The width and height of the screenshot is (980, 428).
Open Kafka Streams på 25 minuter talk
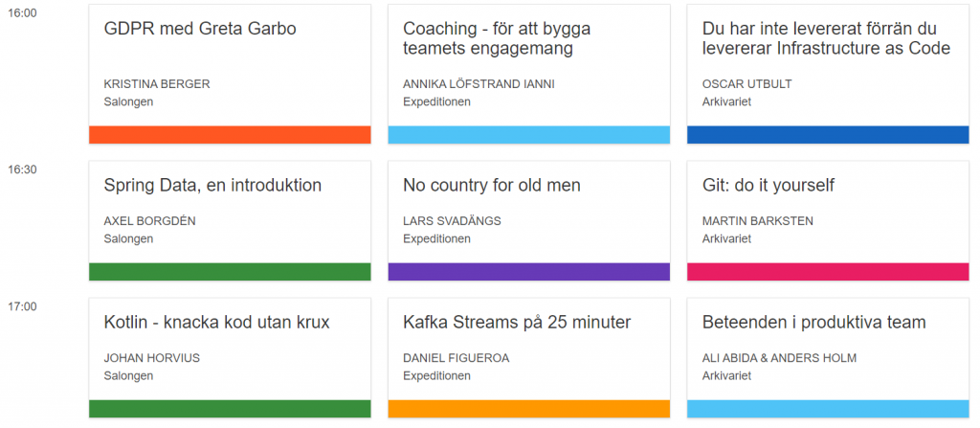tap(517, 323)
